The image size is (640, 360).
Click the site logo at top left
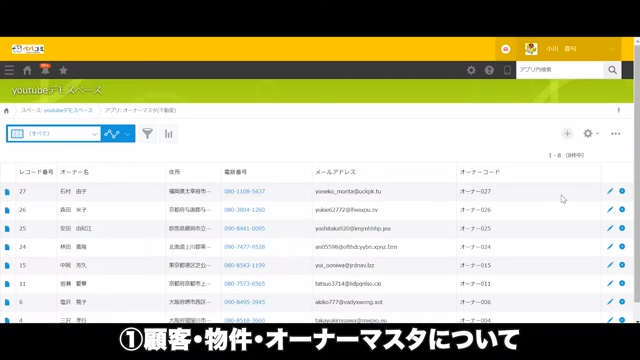pyautogui.click(x=28, y=49)
